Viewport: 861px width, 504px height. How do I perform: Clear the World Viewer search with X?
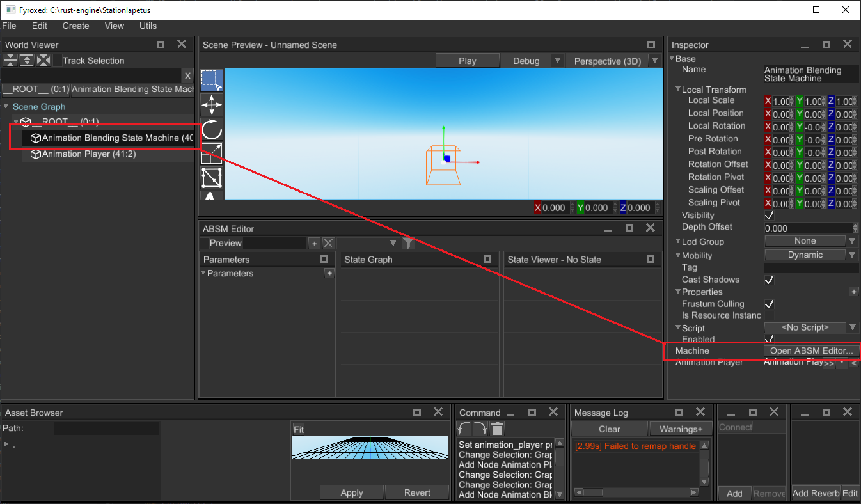pyautogui.click(x=187, y=75)
